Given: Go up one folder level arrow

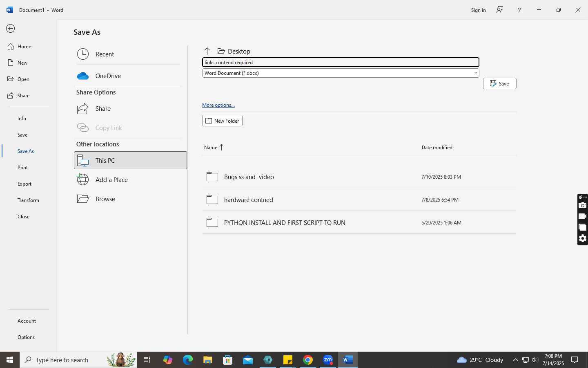Looking at the screenshot, I should click(x=207, y=51).
